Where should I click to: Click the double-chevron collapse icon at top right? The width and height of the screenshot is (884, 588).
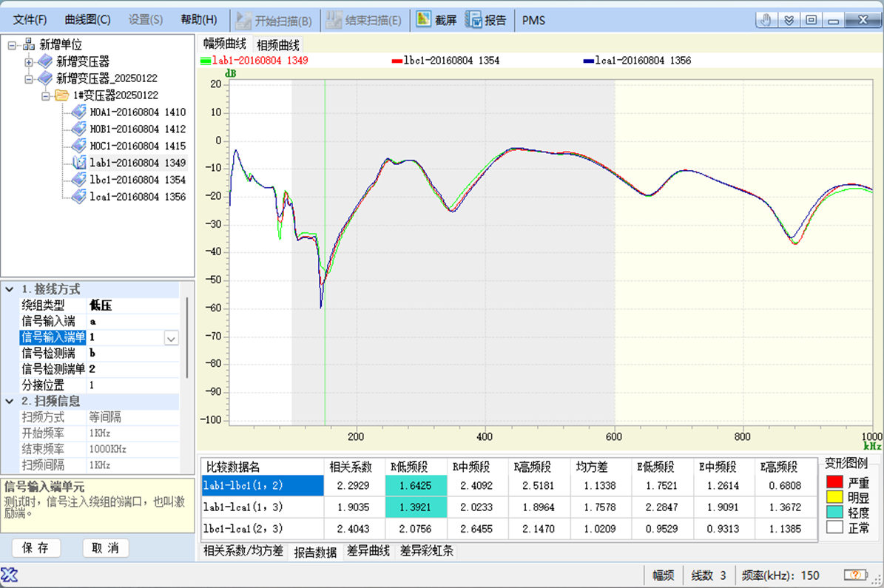click(x=789, y=20)
